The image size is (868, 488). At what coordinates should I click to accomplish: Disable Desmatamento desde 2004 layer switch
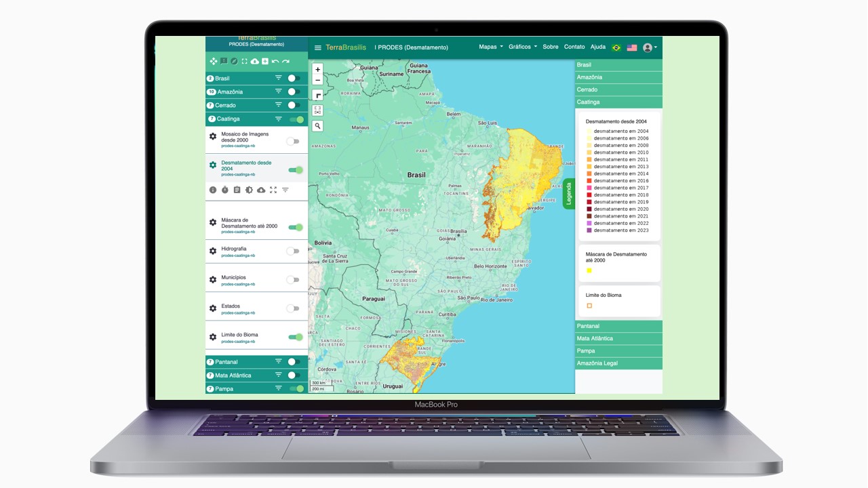coord(296,170)
